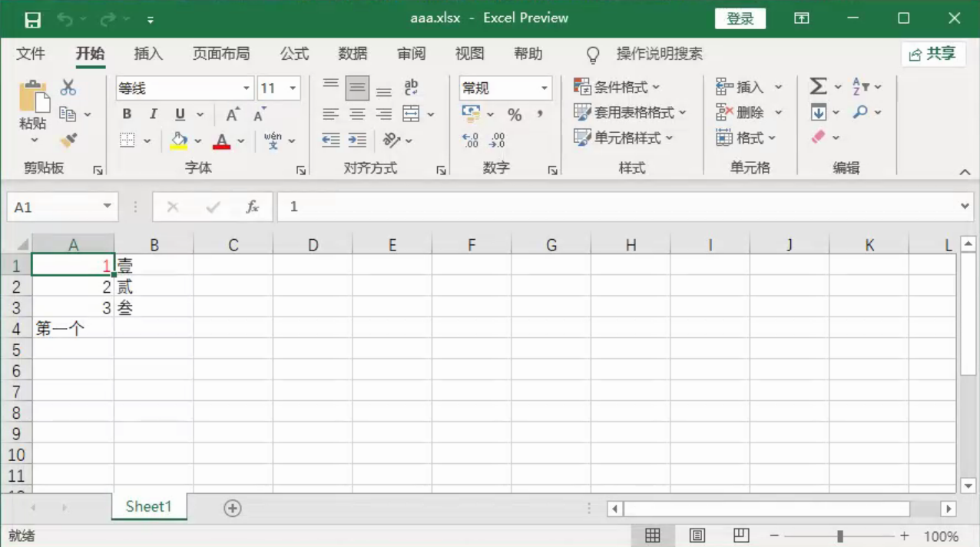The image size is (980, 547).
Task: Open the Name Box dropdown arrow
Action: (x=107, y=207)
